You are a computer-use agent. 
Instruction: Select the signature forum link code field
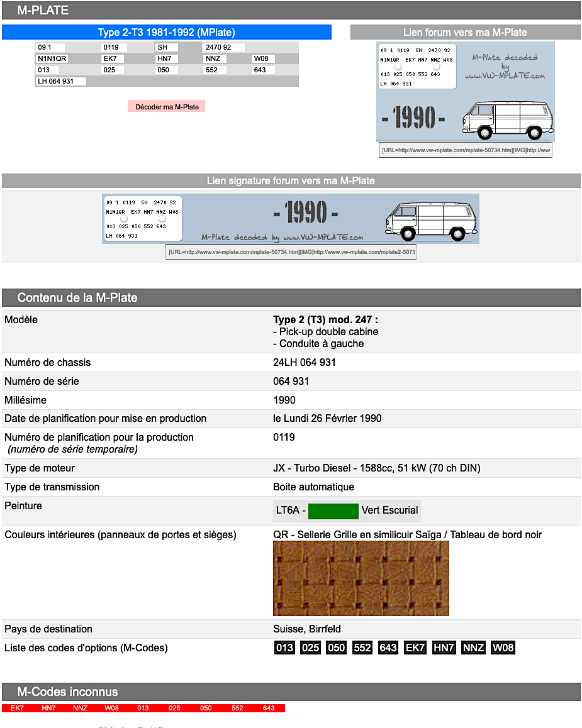(x=291, y=252)
